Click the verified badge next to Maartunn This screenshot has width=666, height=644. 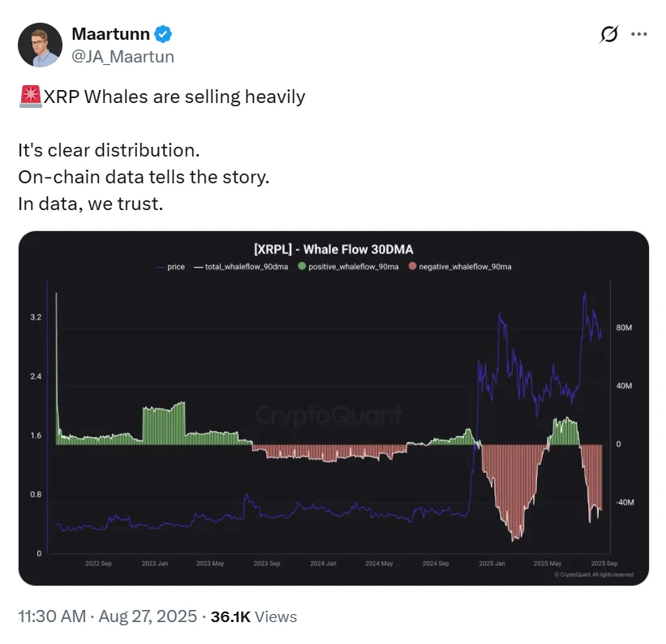(162, 33)
